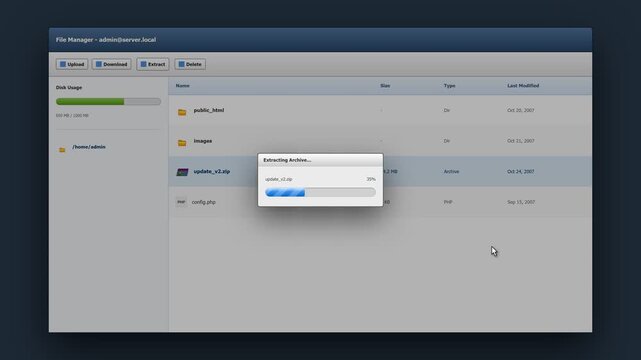Click the Download toolbar button
The height and width of the screenshot is (360, 641).
coord(112,64)
